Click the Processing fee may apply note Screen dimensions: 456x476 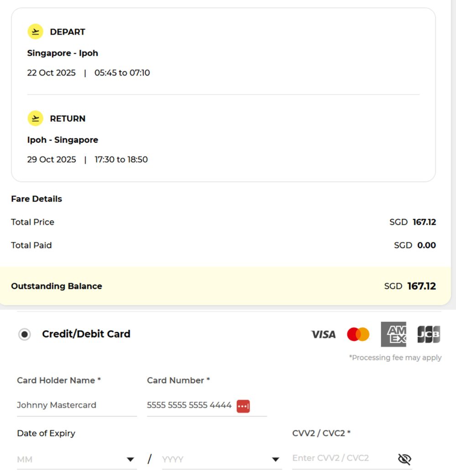(x=395, y=357)
